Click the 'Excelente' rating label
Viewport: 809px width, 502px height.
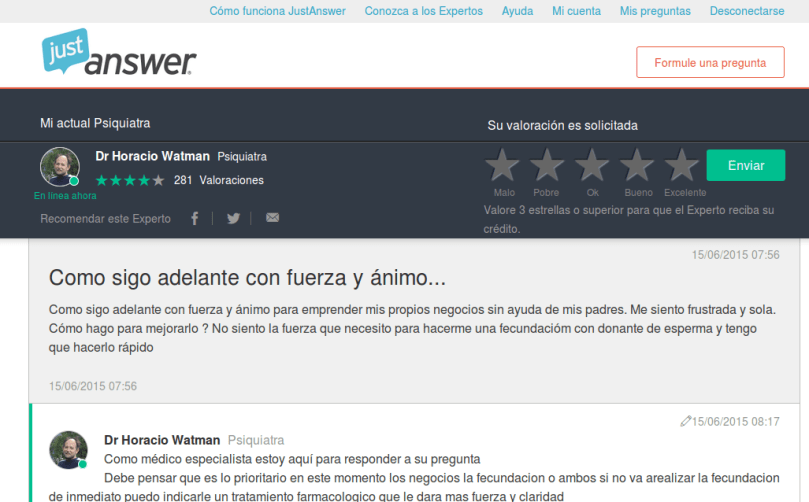click(685, 192)
